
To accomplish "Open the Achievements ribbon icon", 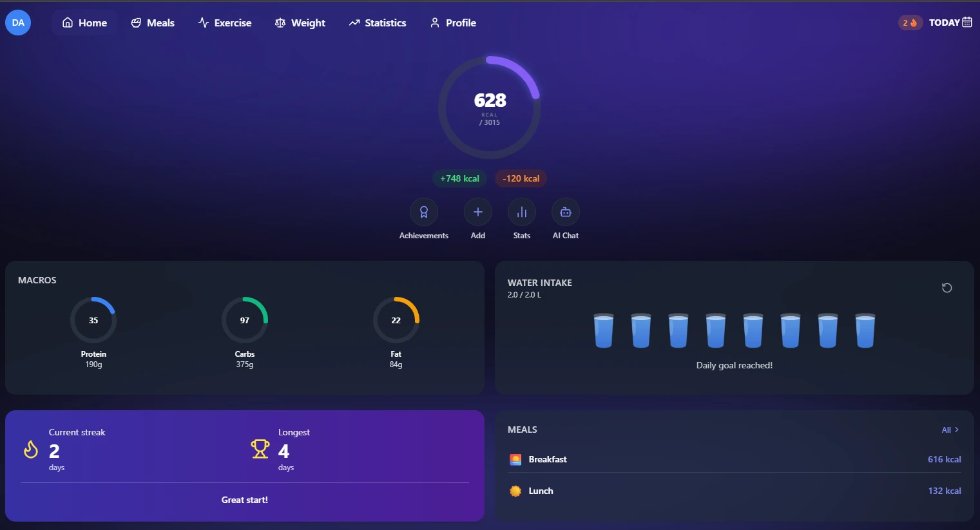I will [x=424, y=212].
